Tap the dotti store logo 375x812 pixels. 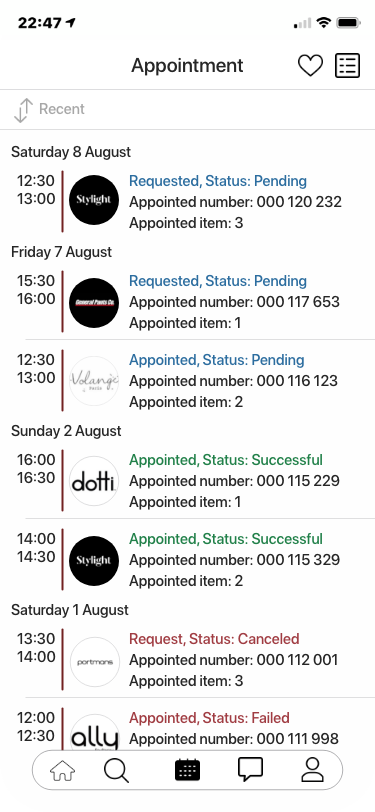click(94, 481)
